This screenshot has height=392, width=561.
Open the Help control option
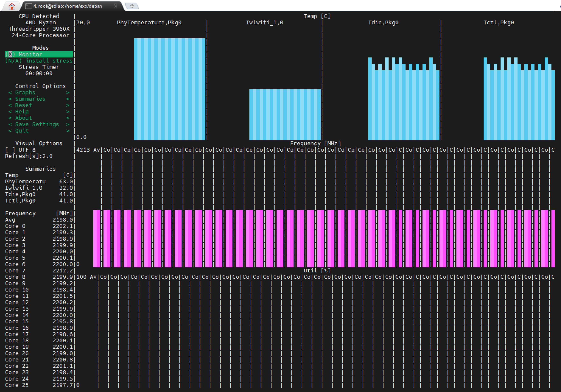39,112
